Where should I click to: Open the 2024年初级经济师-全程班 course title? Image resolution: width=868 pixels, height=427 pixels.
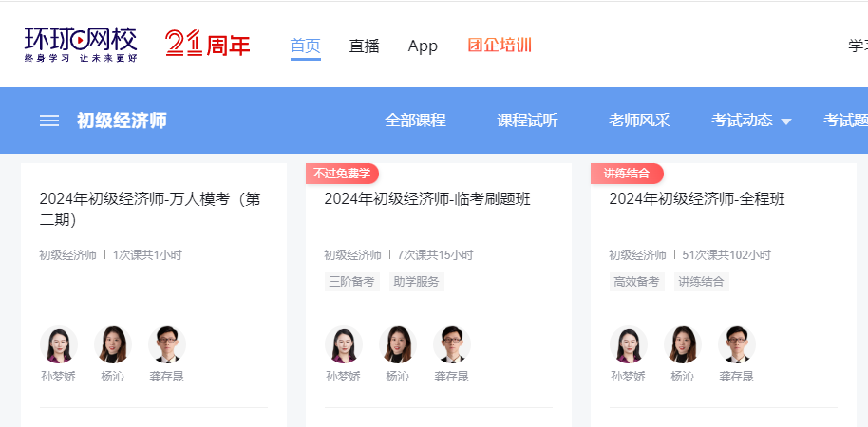click(x=696, y=199)
